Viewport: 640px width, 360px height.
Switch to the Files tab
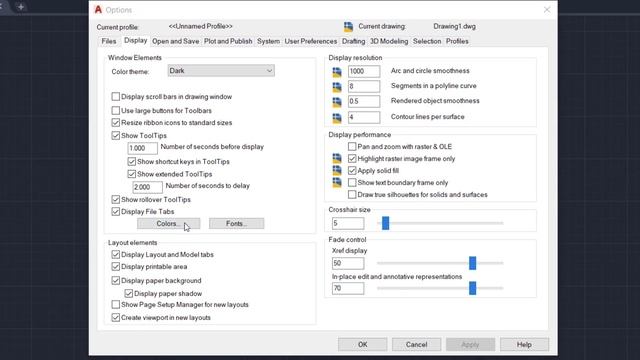coord(109,41)
